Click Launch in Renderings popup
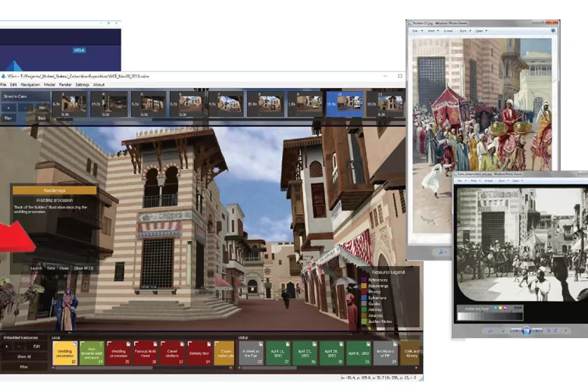The height and width of the screenshot is (392, 588). [36, 268]
